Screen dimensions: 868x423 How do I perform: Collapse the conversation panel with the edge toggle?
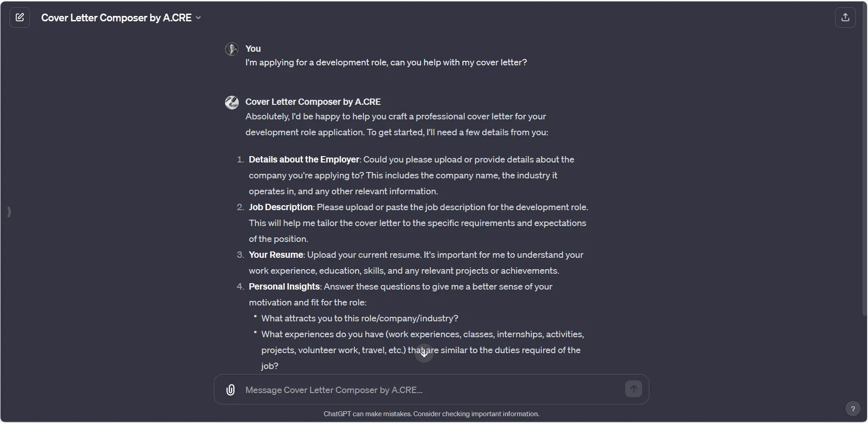coord(9,211)
